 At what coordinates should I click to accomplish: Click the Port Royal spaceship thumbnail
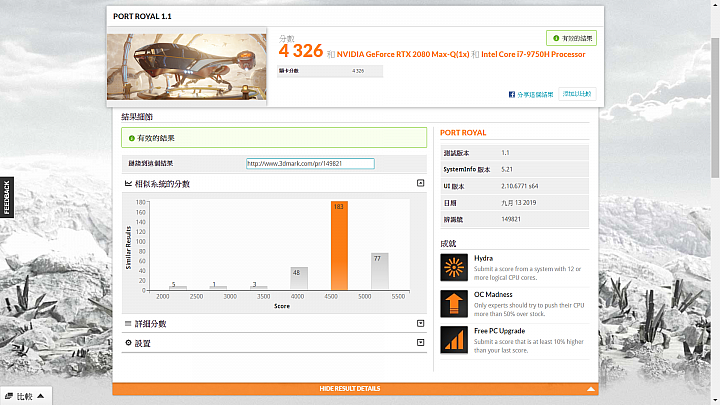pos(186,67)
